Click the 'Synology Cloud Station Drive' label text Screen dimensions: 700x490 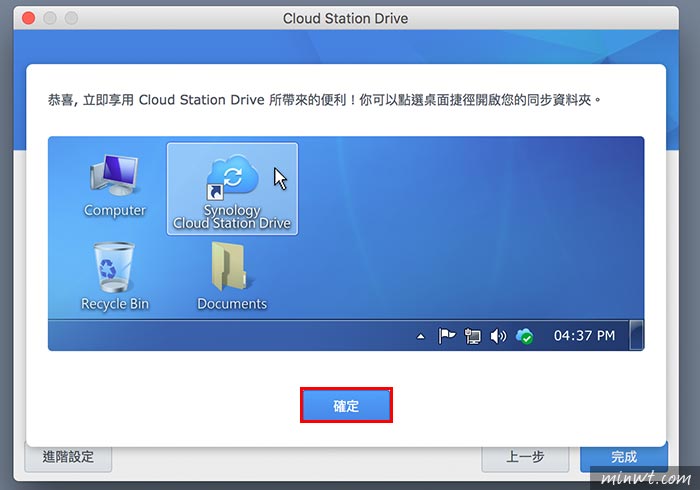point(232,216)
